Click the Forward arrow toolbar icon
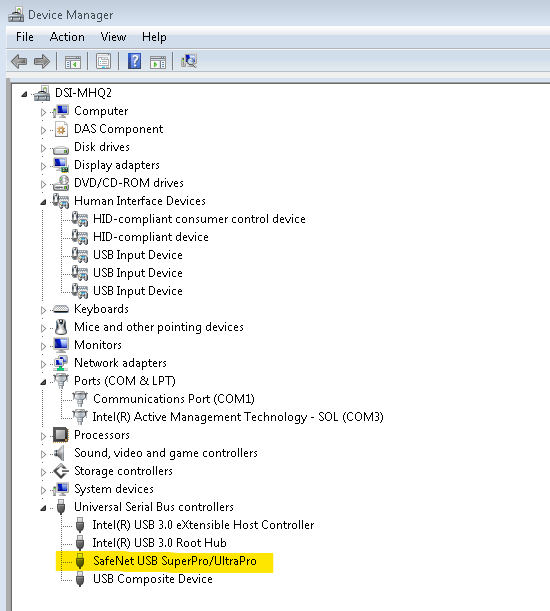The width and height of the screenshot is (550, 611). coord(42,62)
